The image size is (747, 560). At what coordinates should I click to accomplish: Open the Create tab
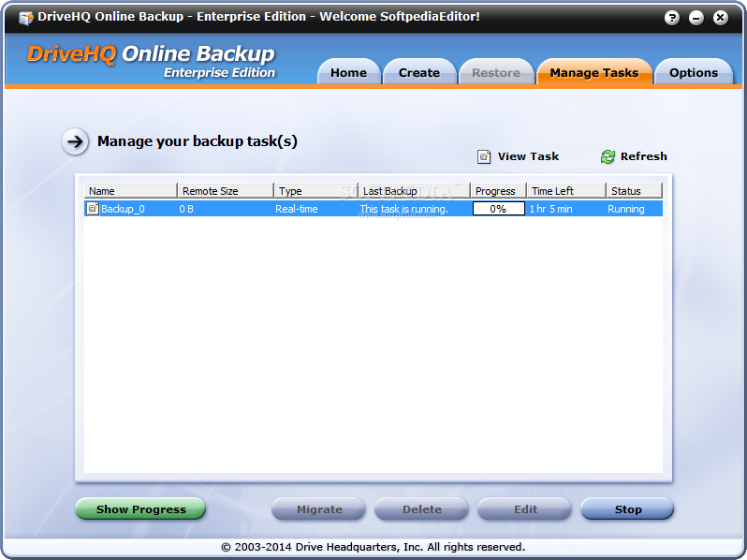[x=419, y=72]
